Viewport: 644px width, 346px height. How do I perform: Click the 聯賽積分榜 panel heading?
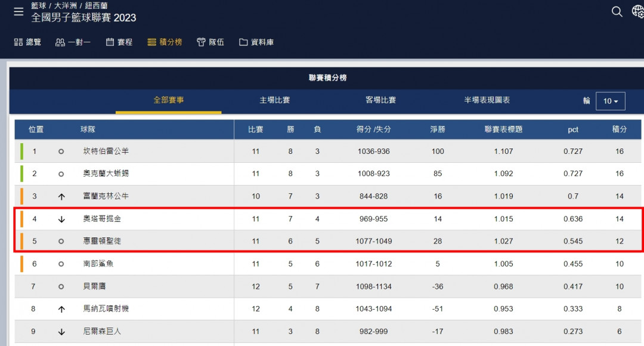click(327, 78)
